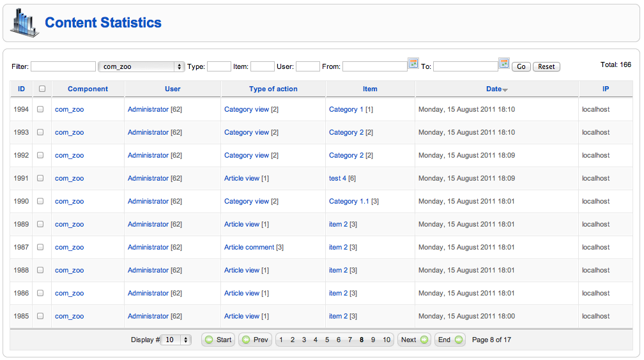The image size is (644, 360).
Task: Expand the com_zoo component dropdown
Action: pos(141,66)
